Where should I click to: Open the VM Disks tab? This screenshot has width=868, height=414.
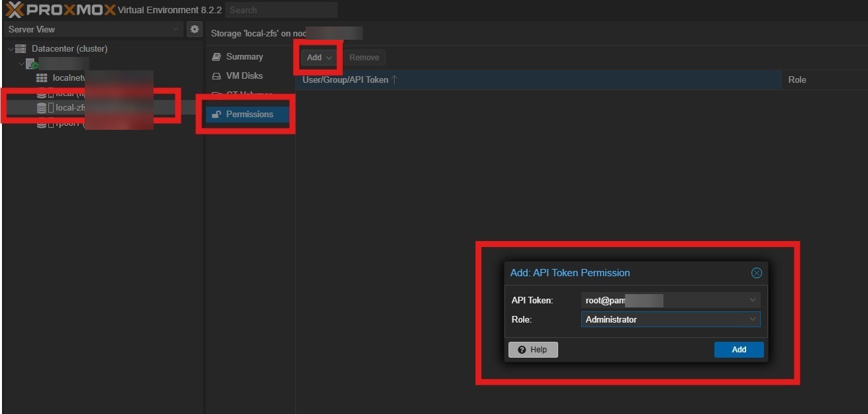pyautogui.click(x=244, y=76)
